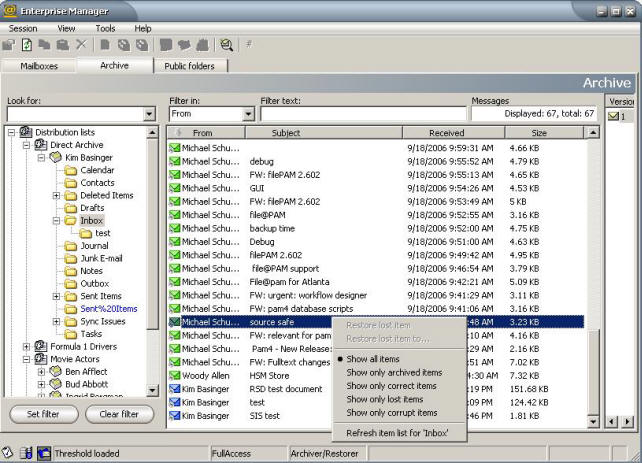The width and height of the screenshot is (642, 463).
Task: Open the 'Filter in' From dropdown
Action: (249, 114)
